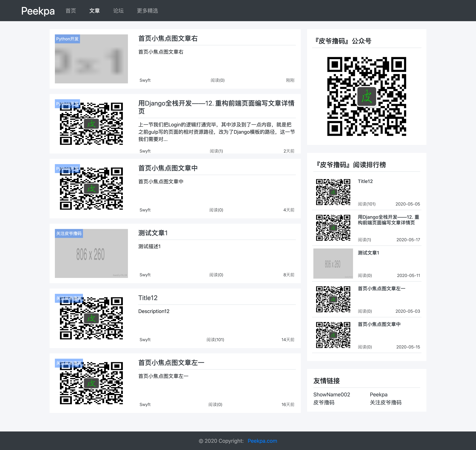Click 关注皮爷撸码 tag on 首页小焦点图文章左一 card
This screenshot has height=450, width=476.
pos(69,363)
